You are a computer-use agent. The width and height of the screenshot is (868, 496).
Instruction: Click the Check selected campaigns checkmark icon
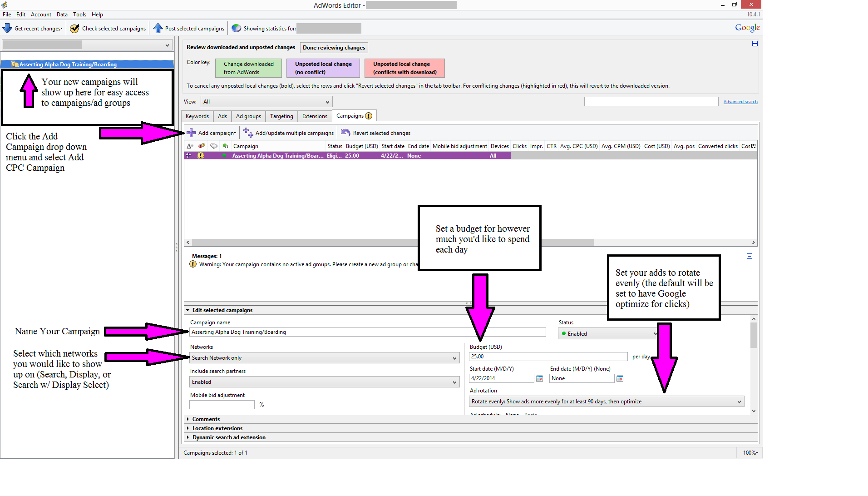click(74, 28)
